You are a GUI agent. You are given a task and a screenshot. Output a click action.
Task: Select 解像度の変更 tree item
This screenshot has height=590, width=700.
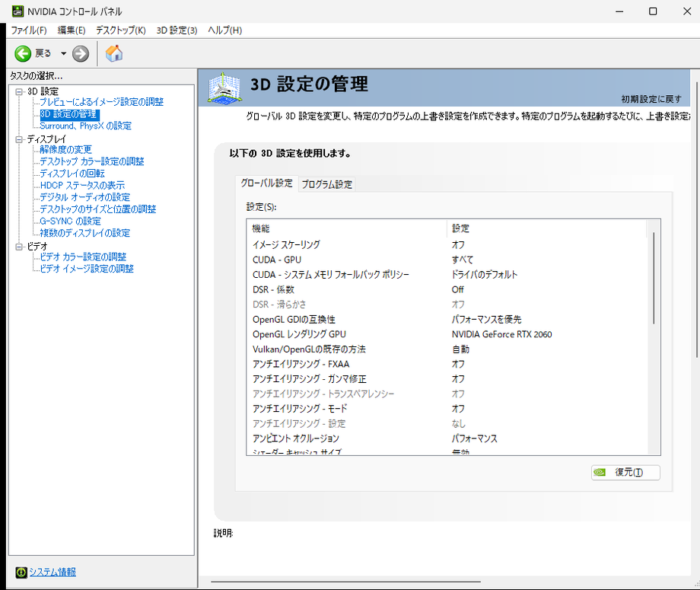pyautogui.click(x=65, y=150)
